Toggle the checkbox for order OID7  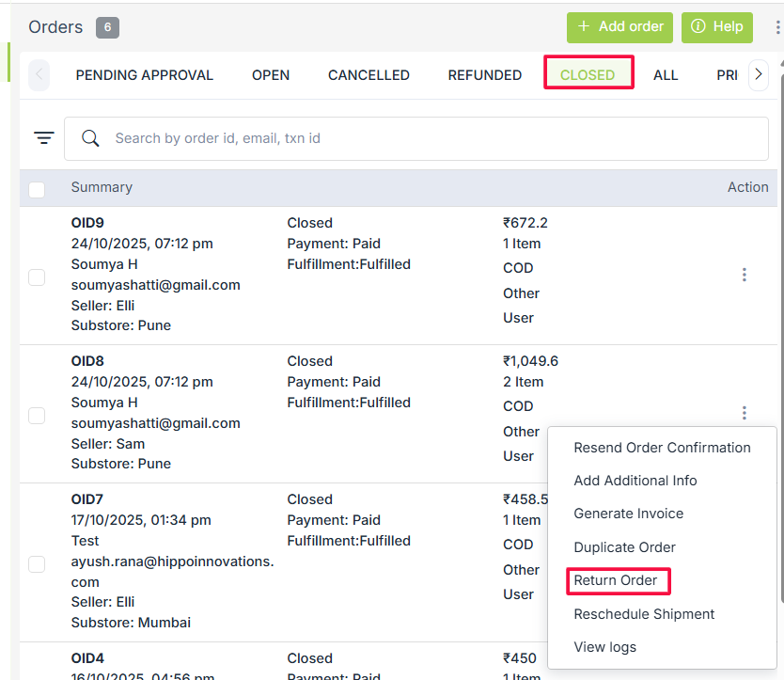point(37,564)
